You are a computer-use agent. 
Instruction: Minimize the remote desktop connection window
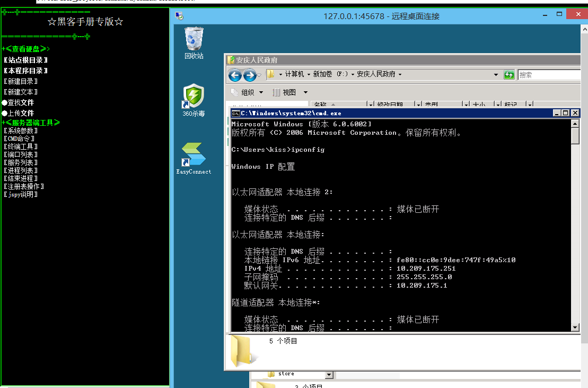pyautogui.click(x=545, y=15)
